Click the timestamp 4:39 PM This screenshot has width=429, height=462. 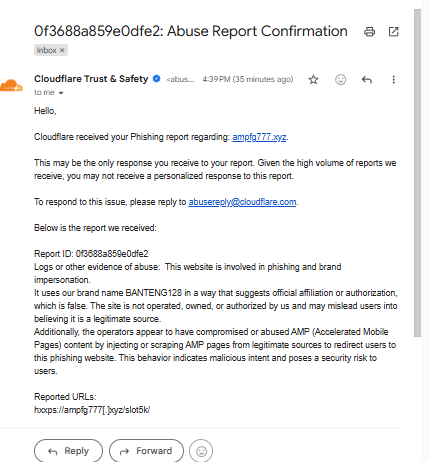click(248, 80)
